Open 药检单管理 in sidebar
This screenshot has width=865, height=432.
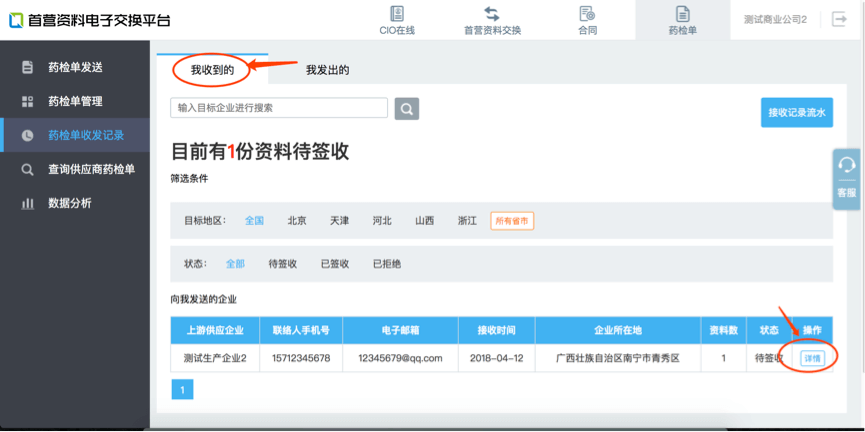coord(75,102)
